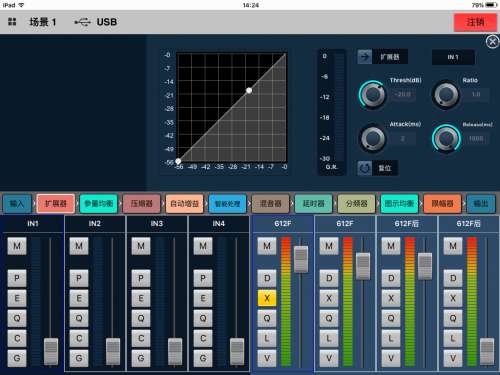Click the G button on IN2

pos(79,358)
